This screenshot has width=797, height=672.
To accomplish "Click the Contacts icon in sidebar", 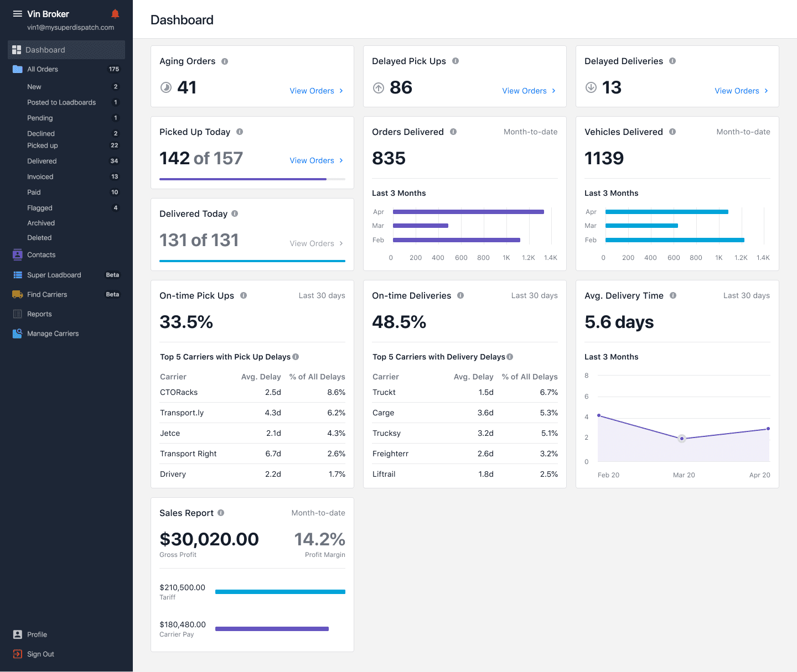I will 17,255.
